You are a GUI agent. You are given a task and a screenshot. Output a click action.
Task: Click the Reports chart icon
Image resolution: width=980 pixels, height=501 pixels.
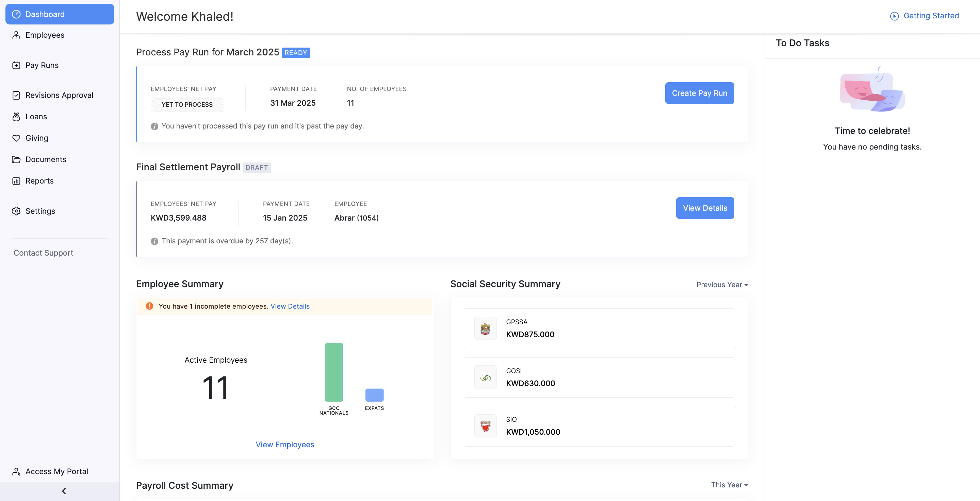16,181
